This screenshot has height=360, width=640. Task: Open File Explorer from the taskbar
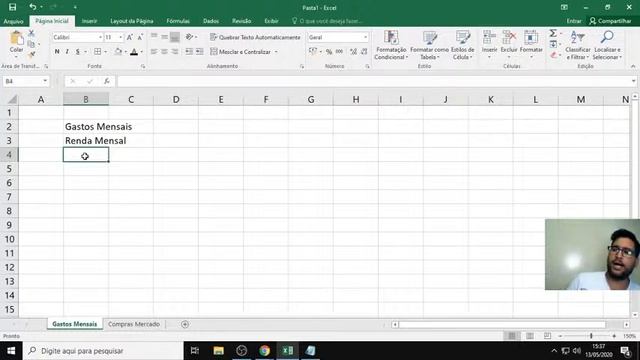click(x=218, y=351)
